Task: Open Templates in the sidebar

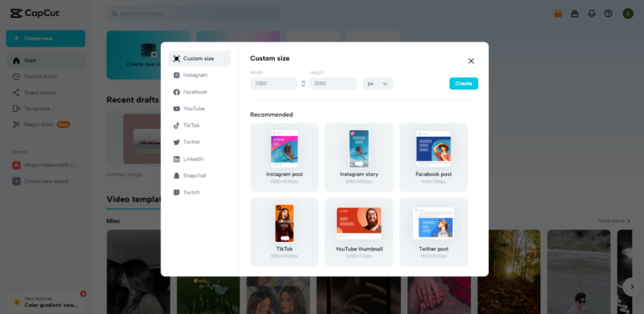Action: point(46,108)
